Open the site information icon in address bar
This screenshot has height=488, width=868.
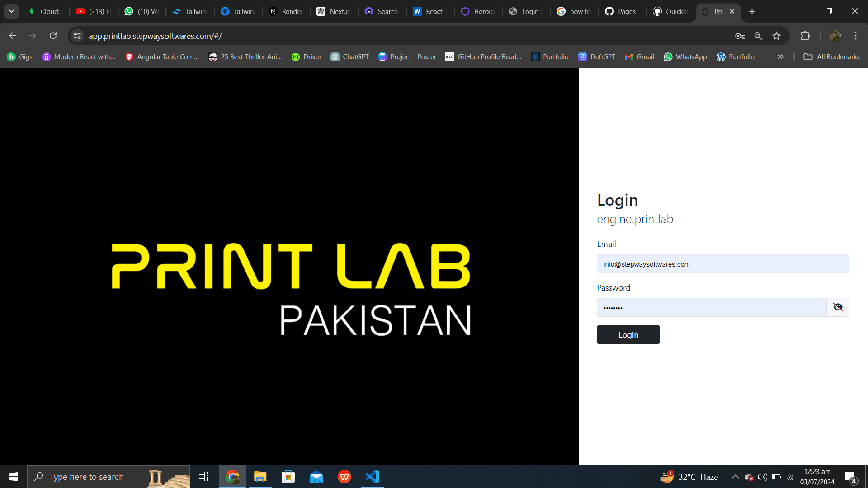77,36
